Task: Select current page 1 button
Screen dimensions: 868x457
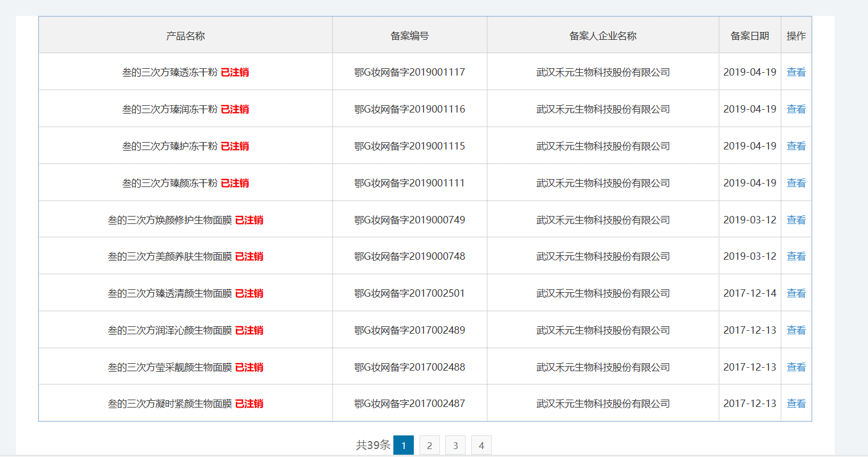Action: [x=404, y=445]
